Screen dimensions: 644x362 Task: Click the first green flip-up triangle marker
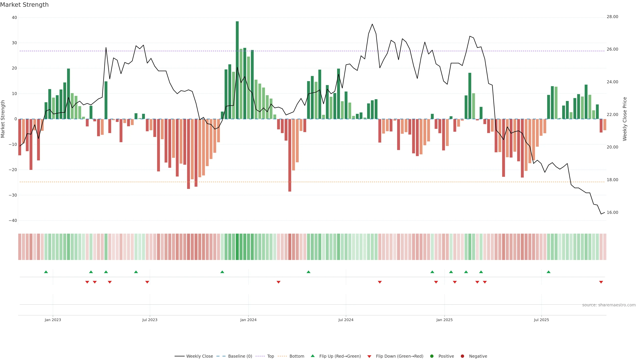pyautogui.click(x=46, y=272)
